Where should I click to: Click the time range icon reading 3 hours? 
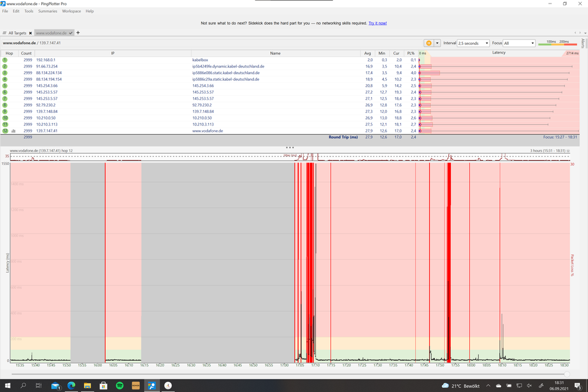(x=549, y=151)
